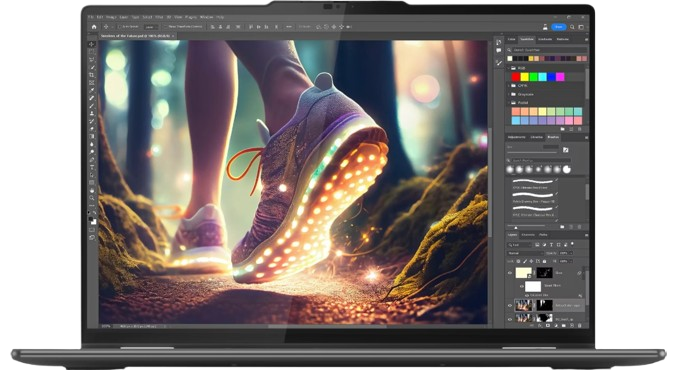The width and height of the screenshot is (674, 370).
Task: Switch to the Gradients tab
Action: [545, 39]
